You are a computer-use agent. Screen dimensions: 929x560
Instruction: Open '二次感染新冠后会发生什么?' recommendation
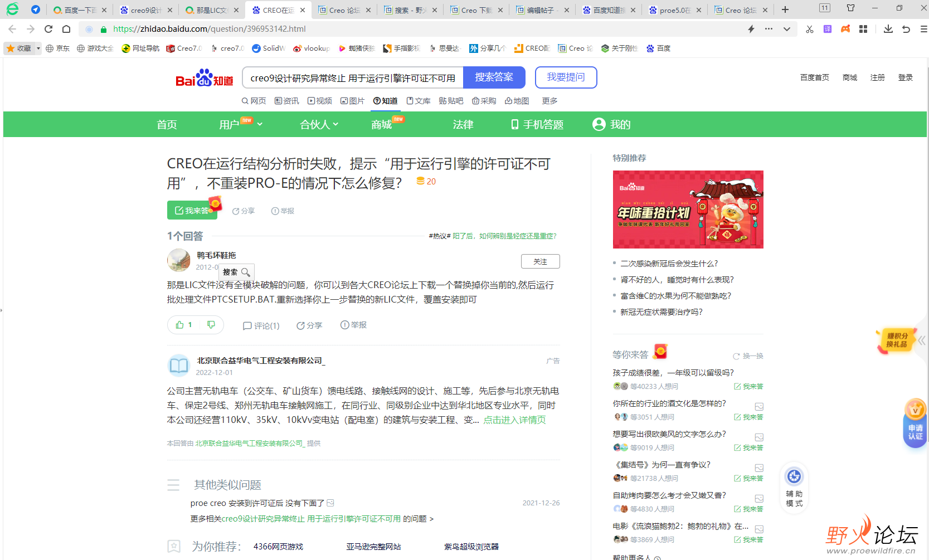click(669, 264)
